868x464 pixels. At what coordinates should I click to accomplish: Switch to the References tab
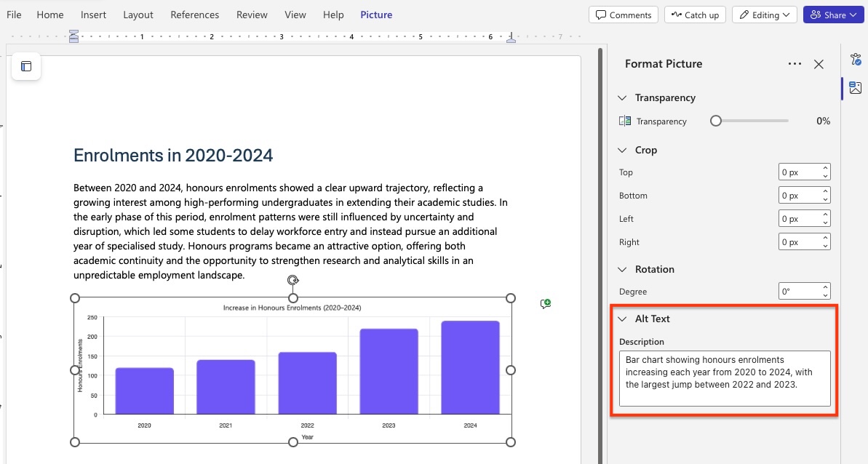click(x=194, y=15)
